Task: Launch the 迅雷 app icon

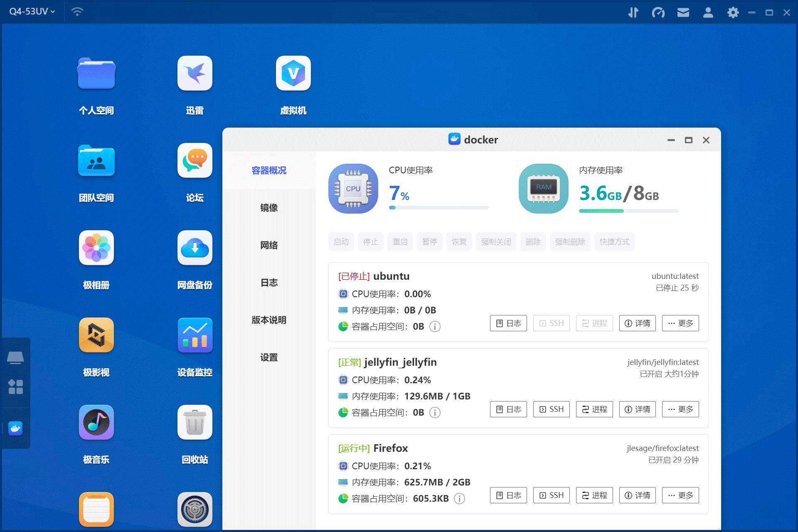Action: (195, 73)
